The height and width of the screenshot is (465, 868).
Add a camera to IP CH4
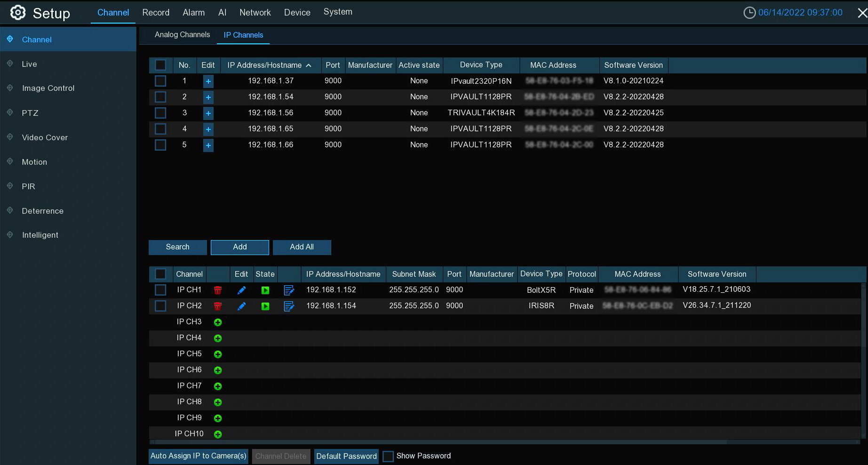(218, 338)
